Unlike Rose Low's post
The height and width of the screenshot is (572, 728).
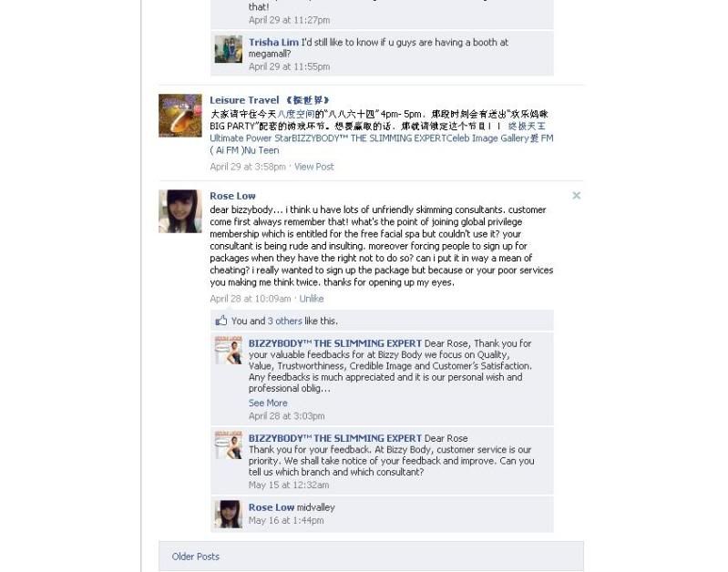pyautogui.click(x=311, y=299)
